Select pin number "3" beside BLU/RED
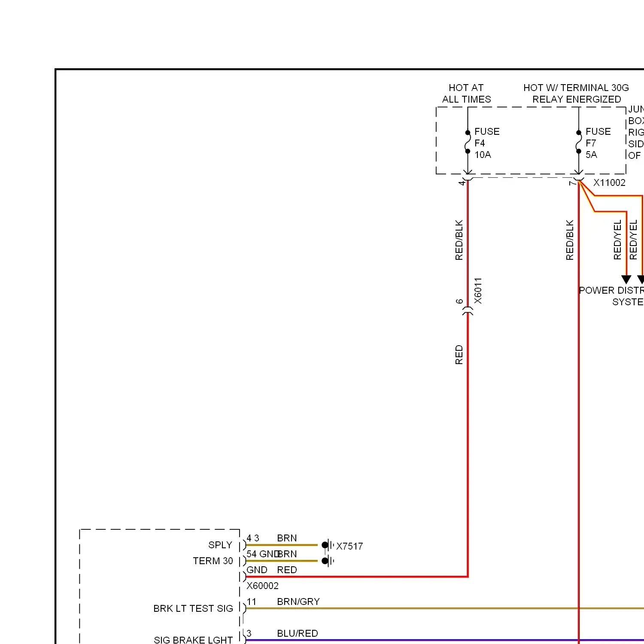Viewport: 644px width, 644px height. [249, 633]
